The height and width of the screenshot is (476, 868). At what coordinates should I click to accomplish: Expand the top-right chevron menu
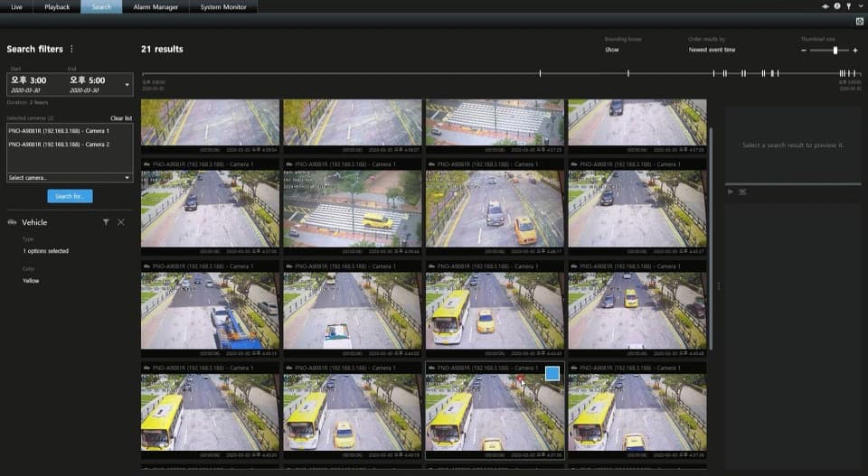[860, 6]
